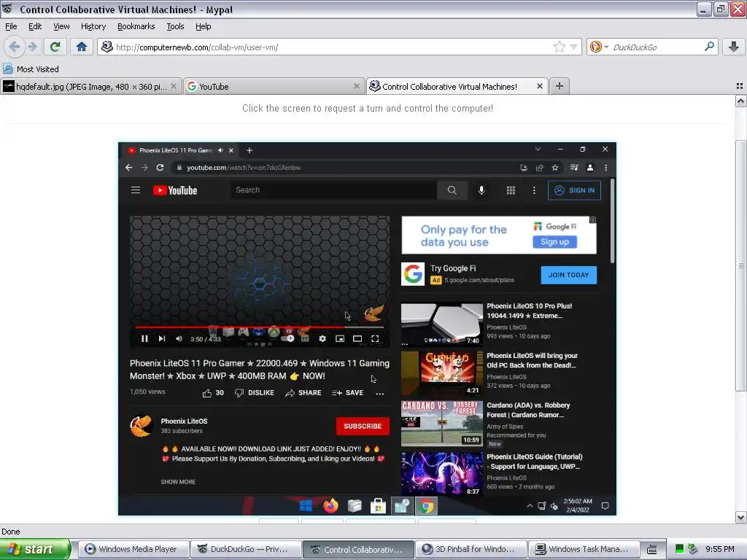Toggle theater mode

(x=357, y=338)
